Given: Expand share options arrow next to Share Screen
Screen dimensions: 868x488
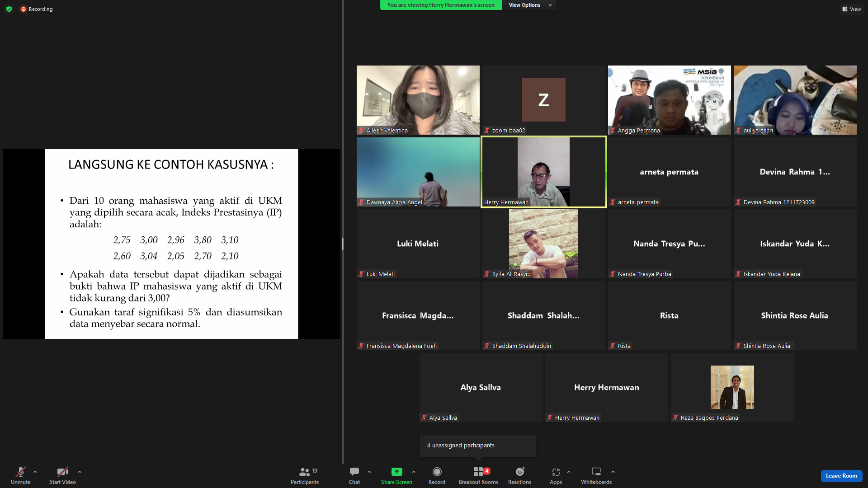Looking at the screenshot, I should click(414, 472).
